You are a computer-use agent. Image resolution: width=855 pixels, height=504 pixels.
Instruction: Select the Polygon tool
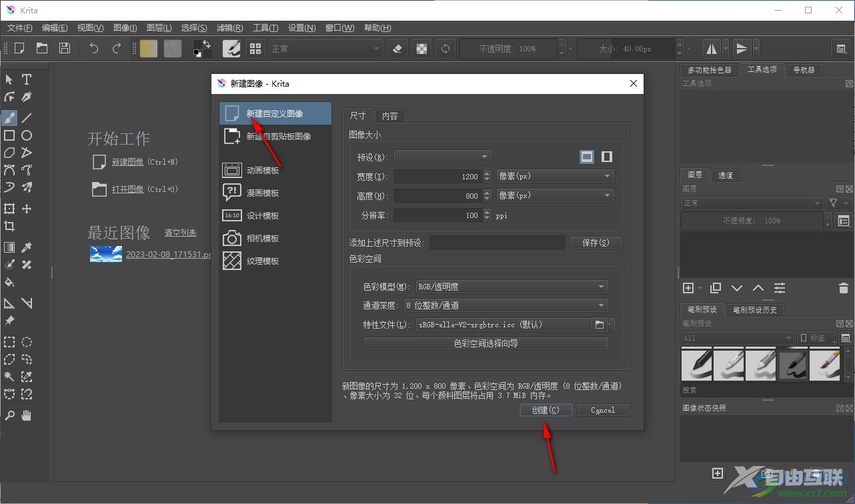tap(9, 153)
